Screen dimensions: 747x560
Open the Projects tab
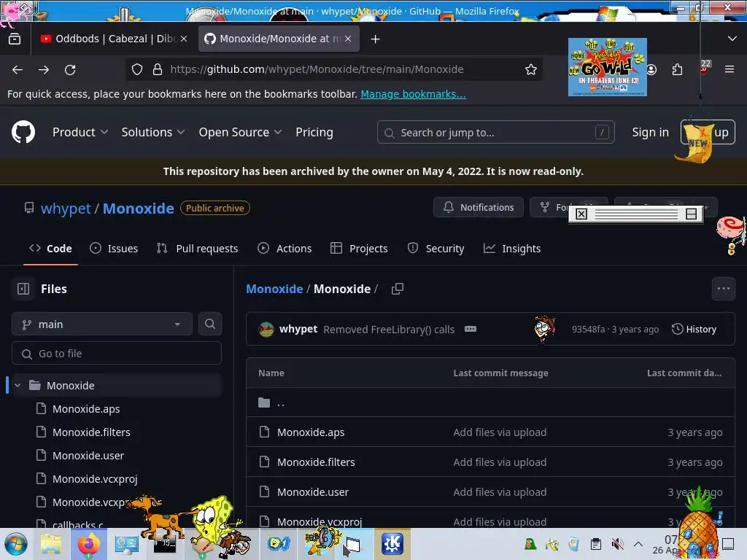(x=359, y=248)
